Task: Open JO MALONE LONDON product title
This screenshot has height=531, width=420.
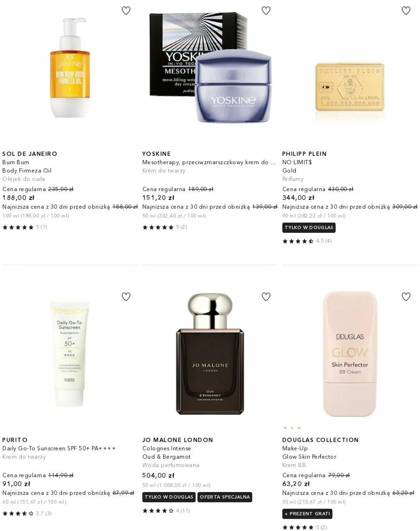Action: coord(177,440)
